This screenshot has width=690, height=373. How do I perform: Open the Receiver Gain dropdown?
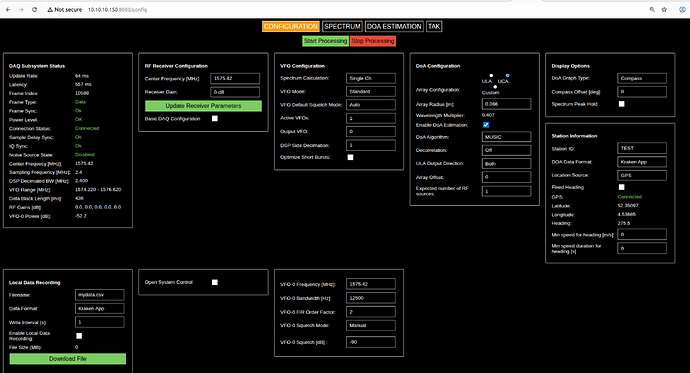tap(235, 92)
